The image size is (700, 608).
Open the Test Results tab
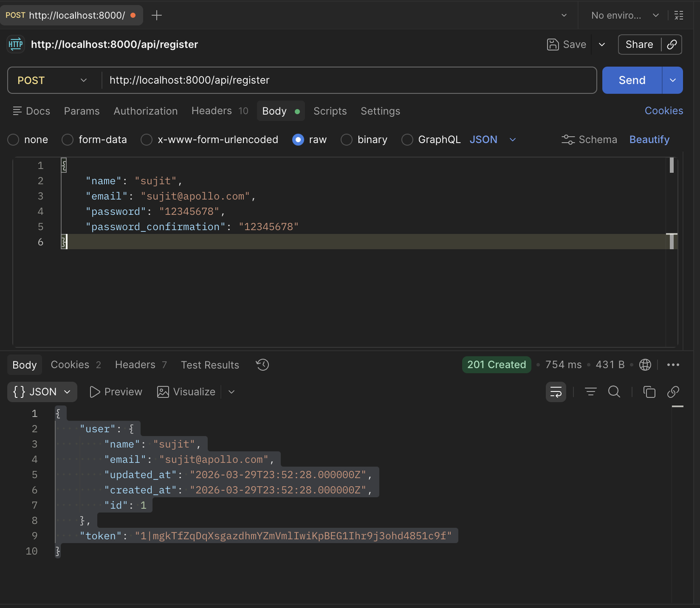point(210,365)
